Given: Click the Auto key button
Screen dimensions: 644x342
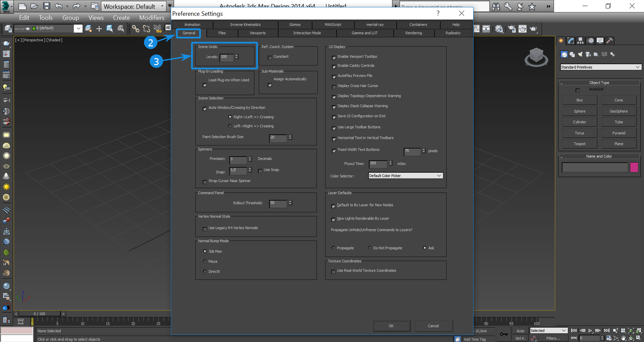Looking at the screenshot, I should tap(520, 331).
